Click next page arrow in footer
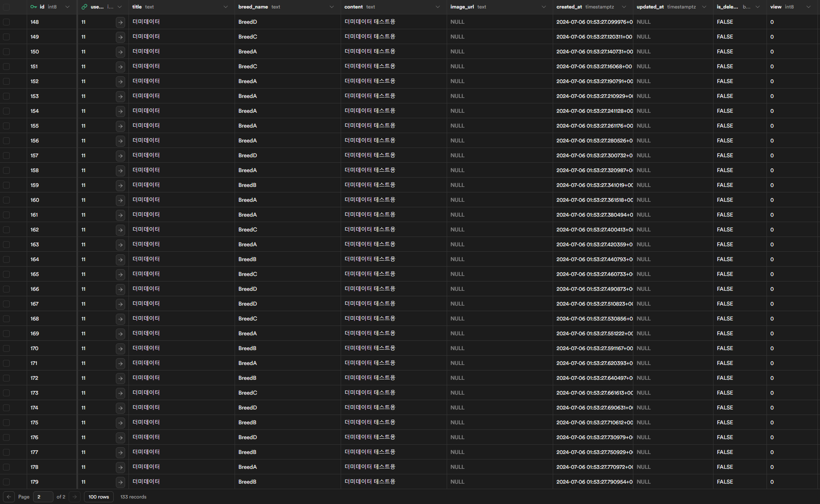820x504 pixels. (x=75, y=497)
